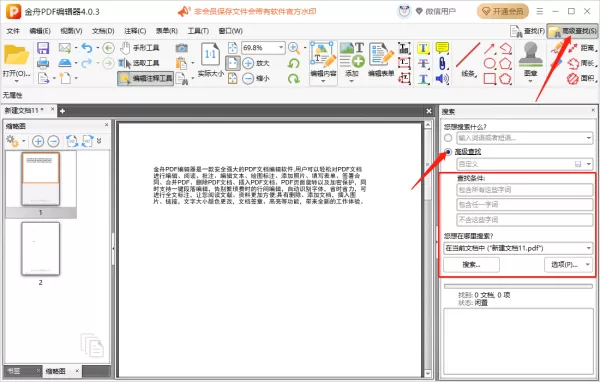Select the underline text T icon

(x=423, y=79)
